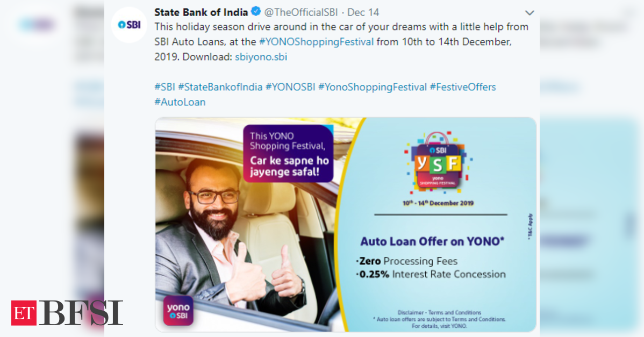Open State Bank of India profile name
Viewport: 644px width, 337px height.
[201, 12]
